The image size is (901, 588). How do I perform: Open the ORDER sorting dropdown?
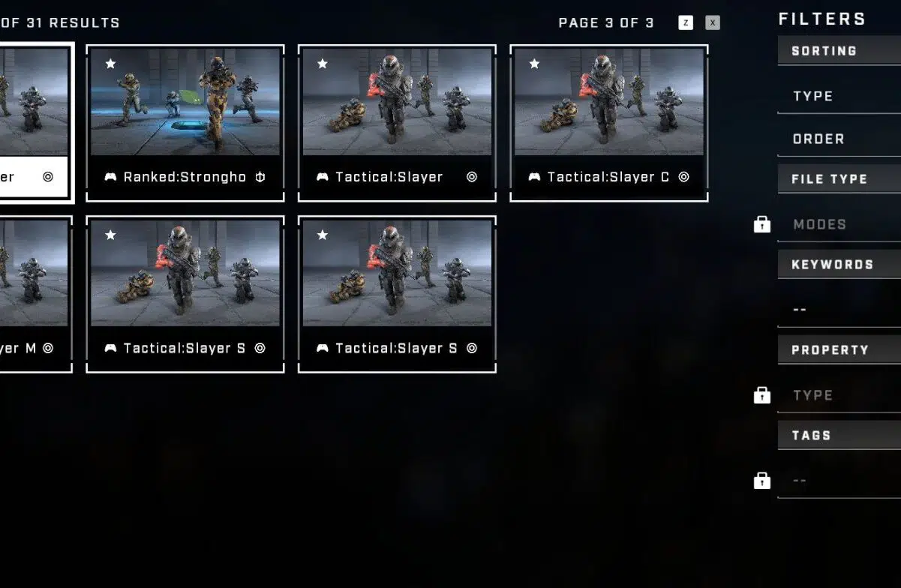click(x=839, y=139)
